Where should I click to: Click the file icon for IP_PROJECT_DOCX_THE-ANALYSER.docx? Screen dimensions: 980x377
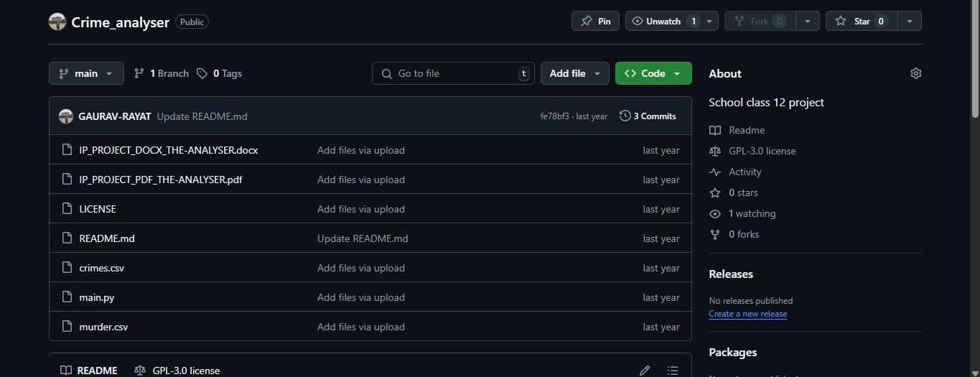pyautogui.click(x=67, y=150)
